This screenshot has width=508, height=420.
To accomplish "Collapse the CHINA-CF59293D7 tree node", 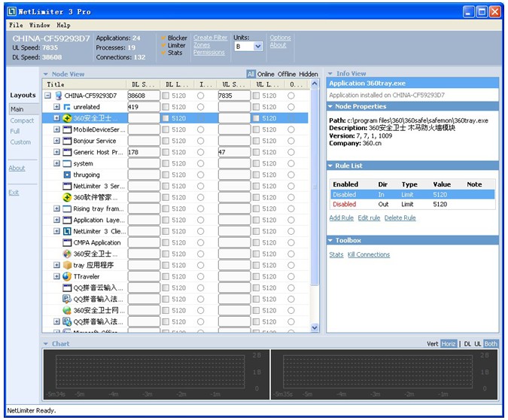I will coord(48,96).
